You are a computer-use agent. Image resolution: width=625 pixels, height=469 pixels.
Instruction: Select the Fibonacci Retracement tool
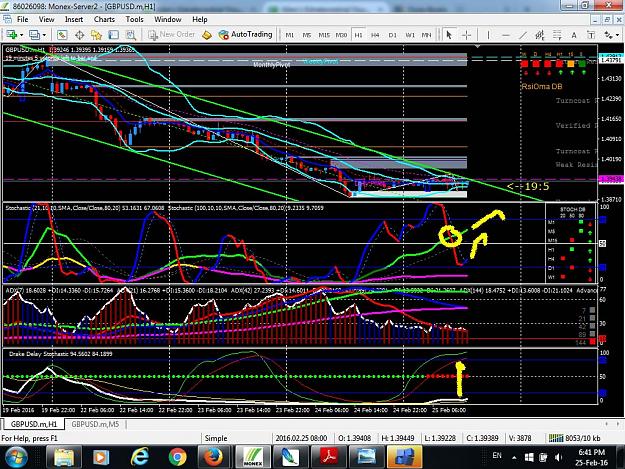(x=557, y=35)
